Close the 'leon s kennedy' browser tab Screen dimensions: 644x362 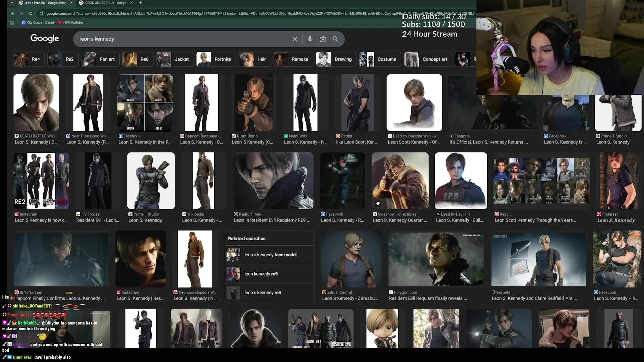click(71, 3)
